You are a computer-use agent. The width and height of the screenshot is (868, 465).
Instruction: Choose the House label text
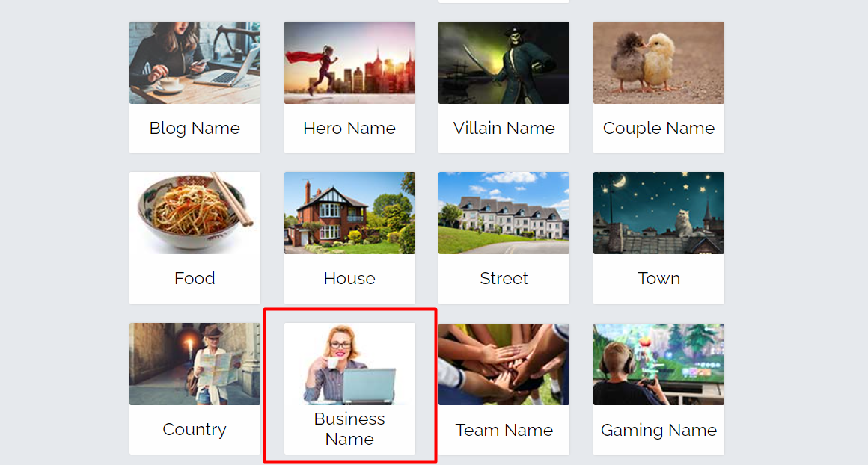(349, 278)
